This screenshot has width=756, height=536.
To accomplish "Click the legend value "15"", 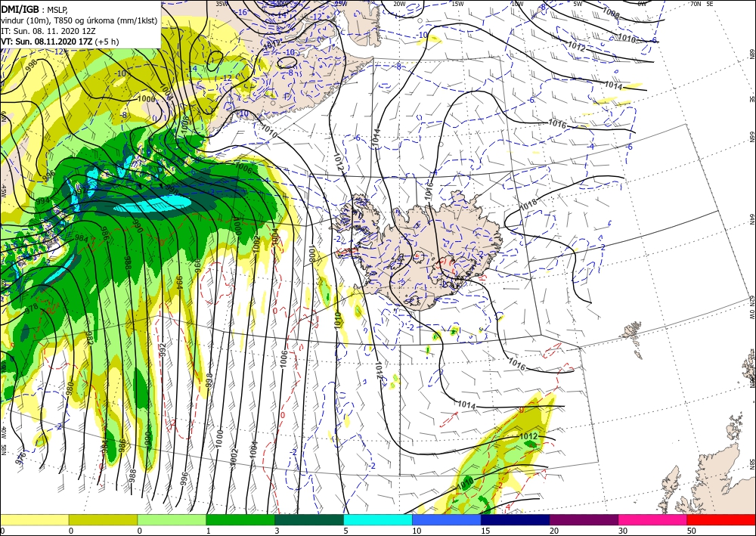I will [x=485, y=531].
